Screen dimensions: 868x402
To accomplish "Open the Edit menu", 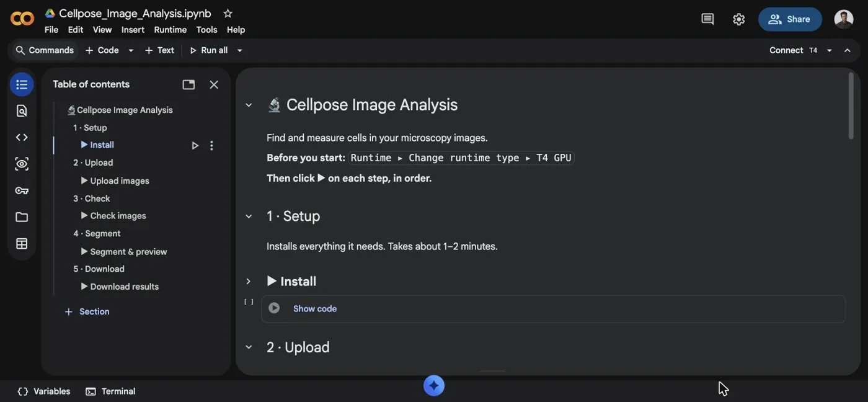I will pos(76,30).
